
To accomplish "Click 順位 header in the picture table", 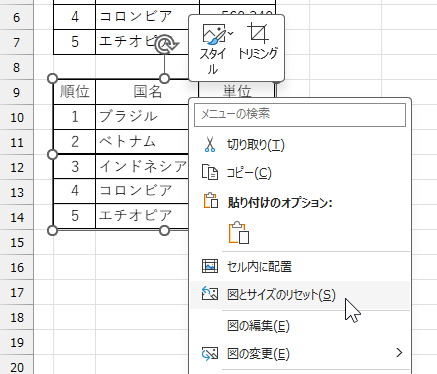I will point(75,92).
